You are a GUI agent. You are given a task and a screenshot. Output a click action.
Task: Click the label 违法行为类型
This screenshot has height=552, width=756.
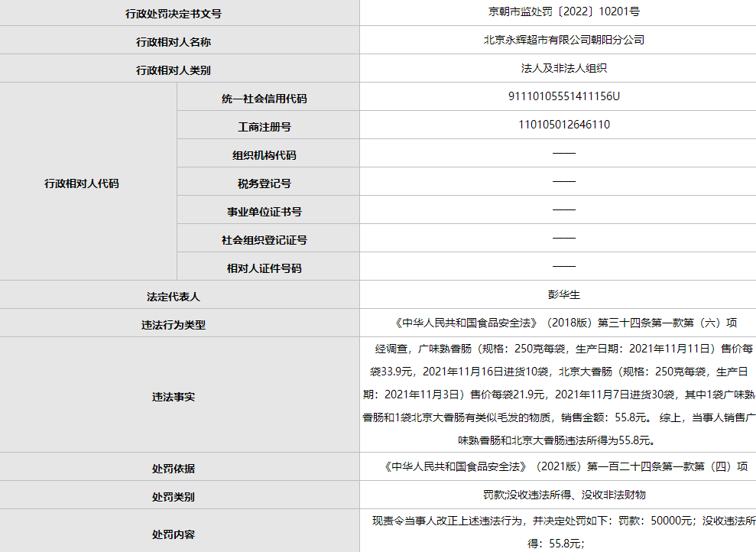point(174,326)
